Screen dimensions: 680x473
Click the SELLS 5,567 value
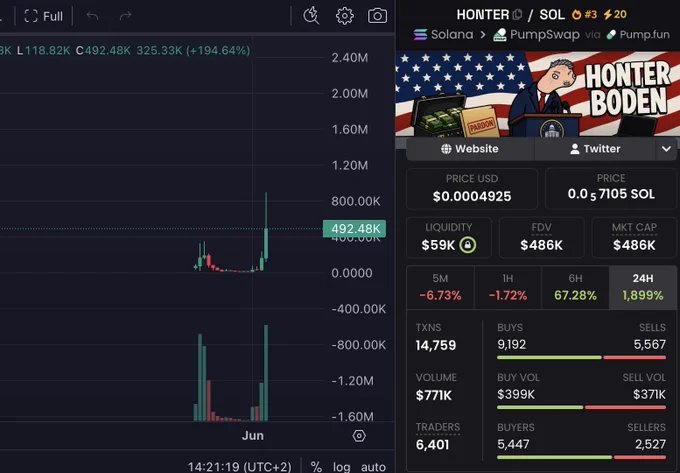point(650,345)
